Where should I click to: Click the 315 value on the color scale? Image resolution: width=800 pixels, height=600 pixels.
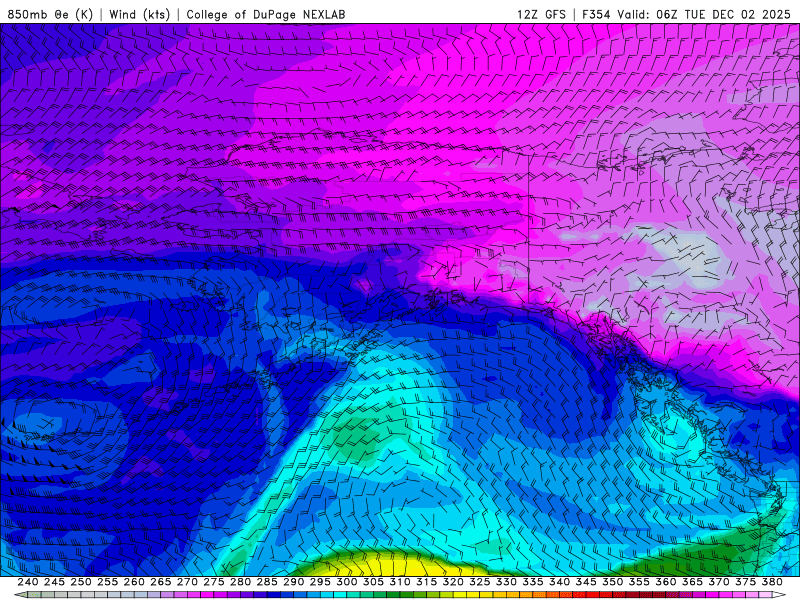pos(426,582)
